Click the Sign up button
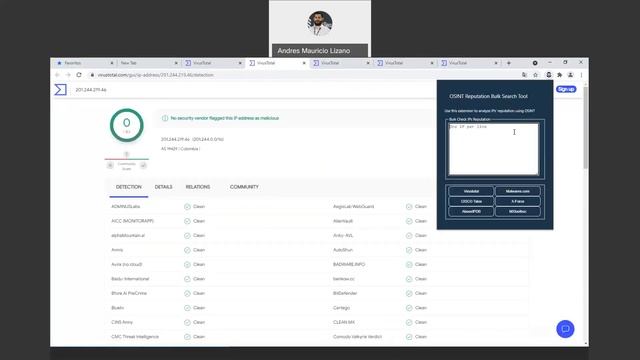The image size is (640, 360). 566,89
